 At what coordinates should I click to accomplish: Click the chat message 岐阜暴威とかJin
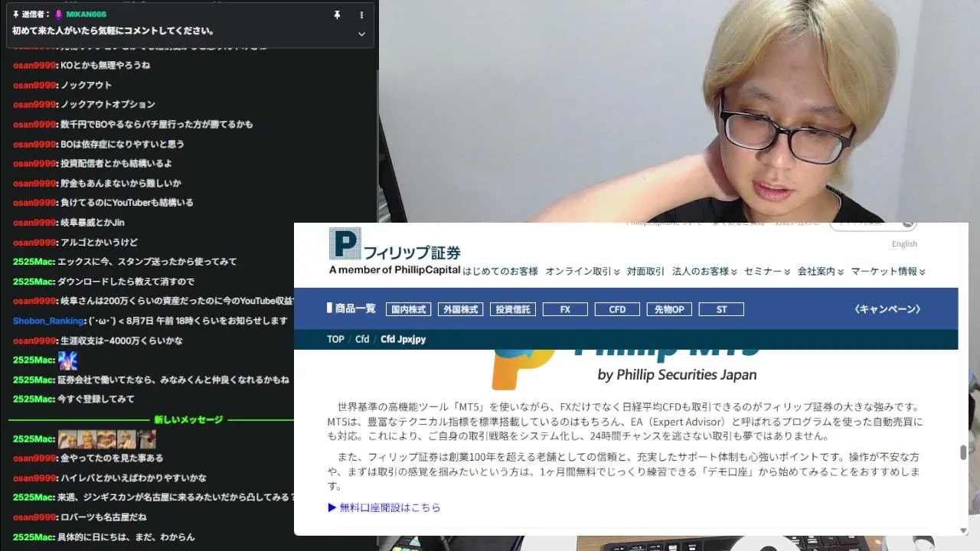[x=92, y=223]
